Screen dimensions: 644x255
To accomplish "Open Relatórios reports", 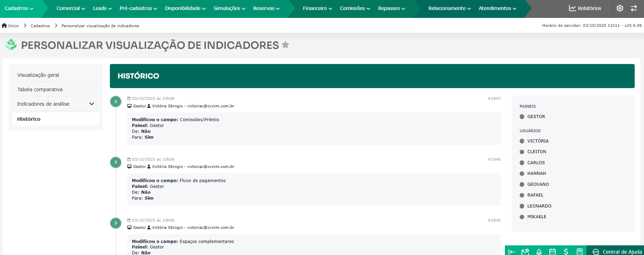I will click(585, 8).
